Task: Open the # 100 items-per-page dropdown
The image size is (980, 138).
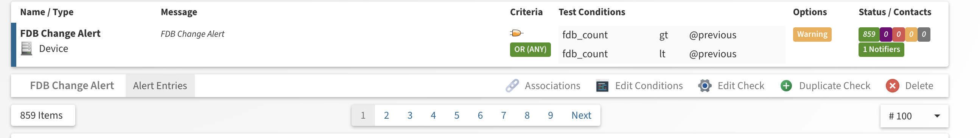Action: [914, 116]
